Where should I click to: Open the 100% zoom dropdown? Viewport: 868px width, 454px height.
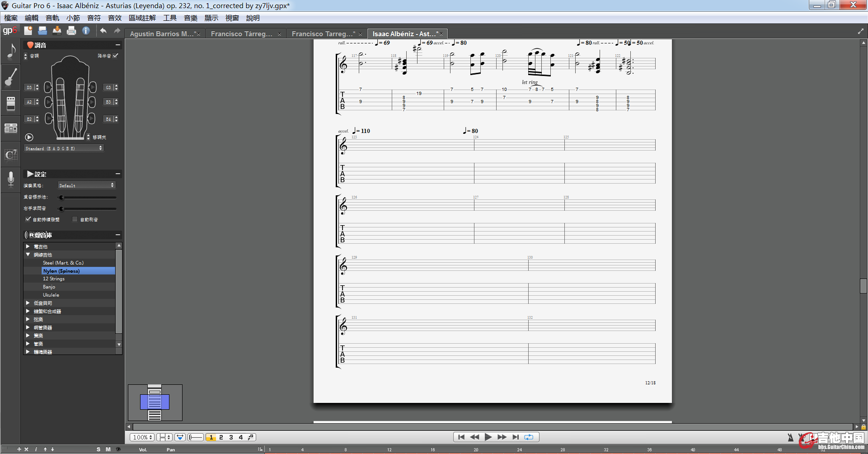[142, 437]
